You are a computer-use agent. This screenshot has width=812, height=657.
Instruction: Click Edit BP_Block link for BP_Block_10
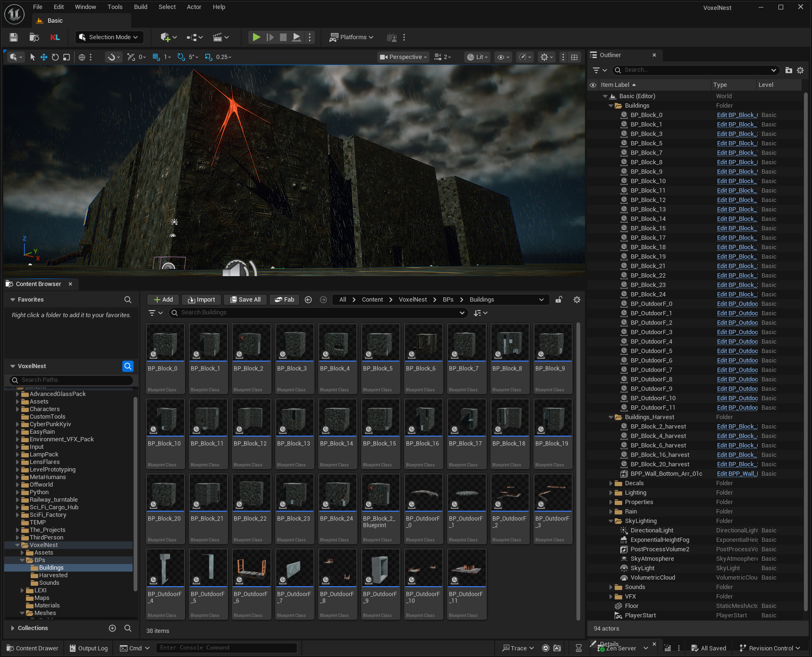click(x=737, y=181)
